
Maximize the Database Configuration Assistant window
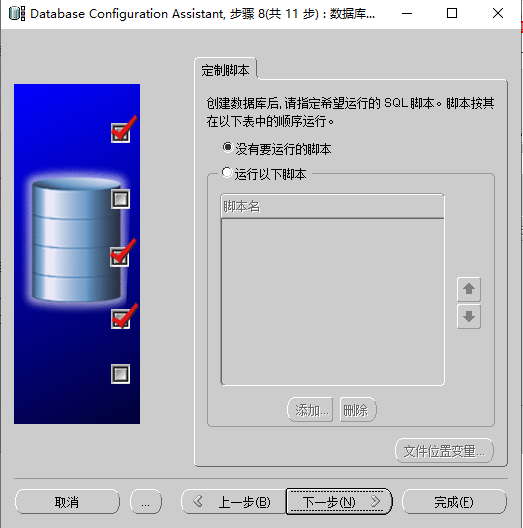pyautogui.click(x=452, y=13)
